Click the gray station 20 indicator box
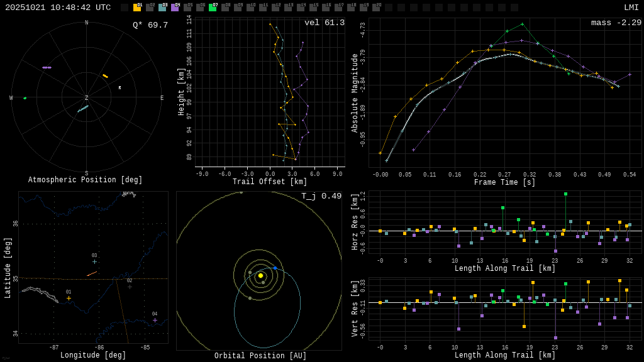The height and width of the screenshot is (362, 644). pyautogui.click(x=376, y=8)
